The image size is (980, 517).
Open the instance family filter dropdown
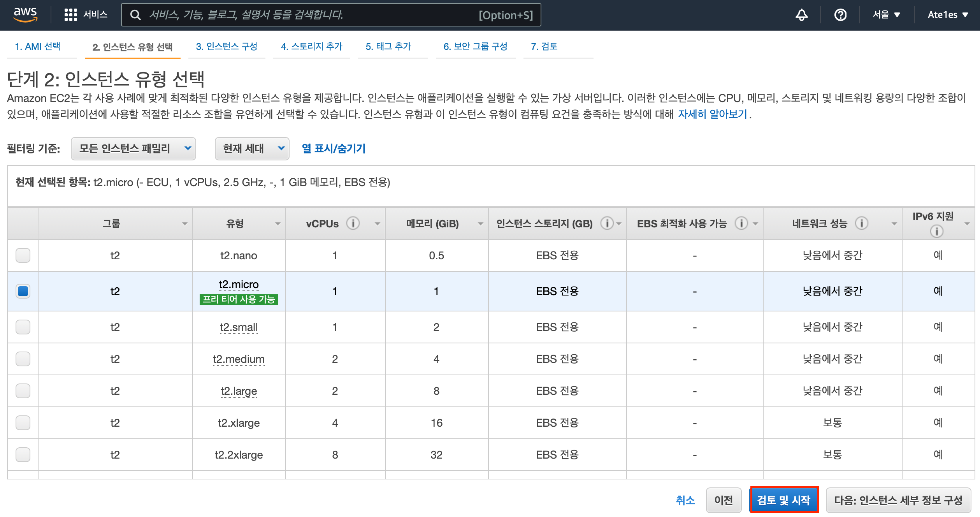point(133,148)
